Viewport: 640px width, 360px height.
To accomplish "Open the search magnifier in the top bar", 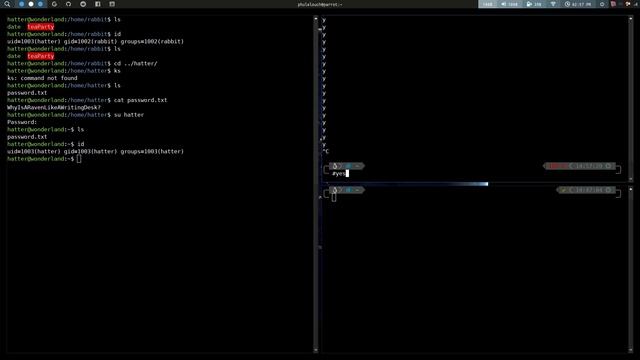I will 7,4.
